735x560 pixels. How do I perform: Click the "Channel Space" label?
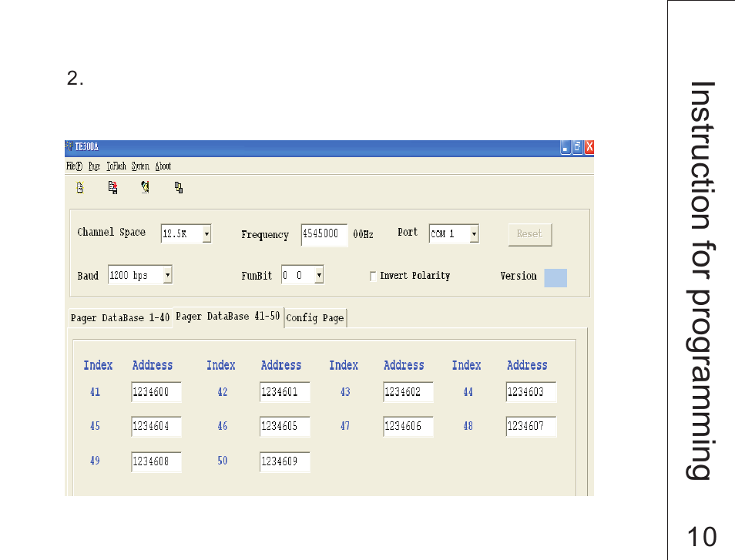[x=112, y=233]
